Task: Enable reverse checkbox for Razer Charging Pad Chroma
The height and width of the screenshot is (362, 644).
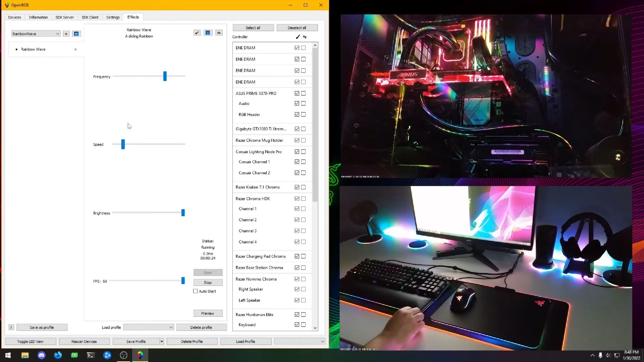Action: [304, 256]
